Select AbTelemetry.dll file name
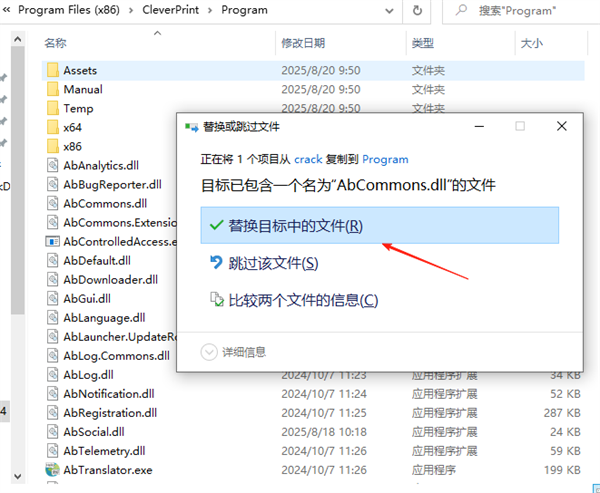This screenshot has width=600, height=493. (104, 451)
